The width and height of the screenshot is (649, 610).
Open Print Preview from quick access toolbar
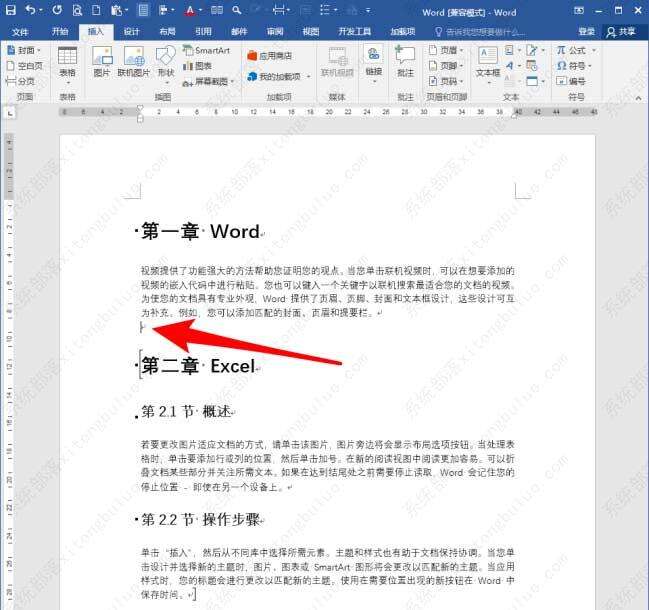[77, 10]
